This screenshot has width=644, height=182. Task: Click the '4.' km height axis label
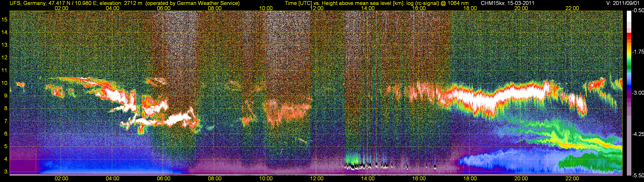(6, 159)
